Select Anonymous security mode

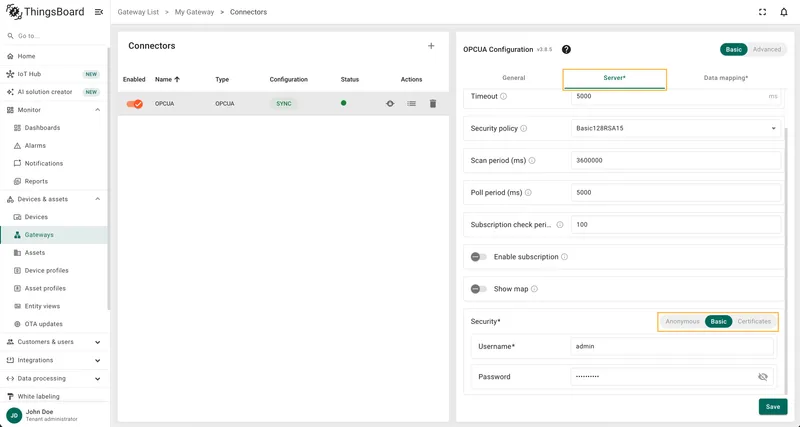coord(682,321)
